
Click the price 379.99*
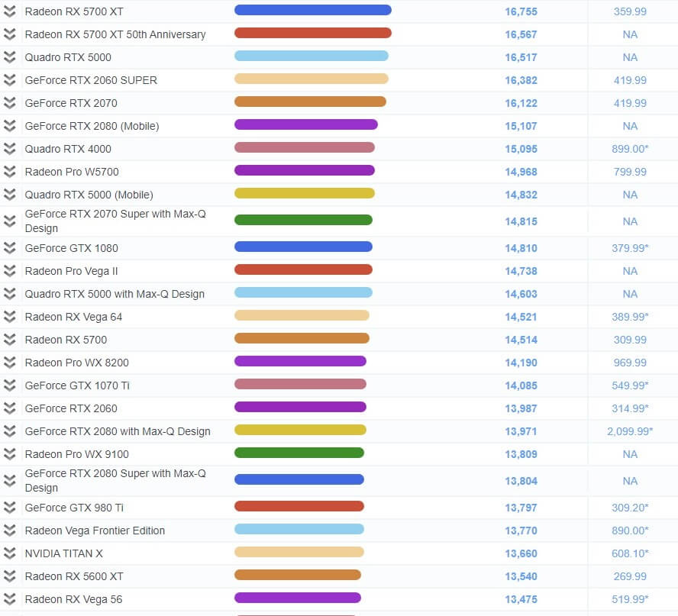[x=630, y=248]
